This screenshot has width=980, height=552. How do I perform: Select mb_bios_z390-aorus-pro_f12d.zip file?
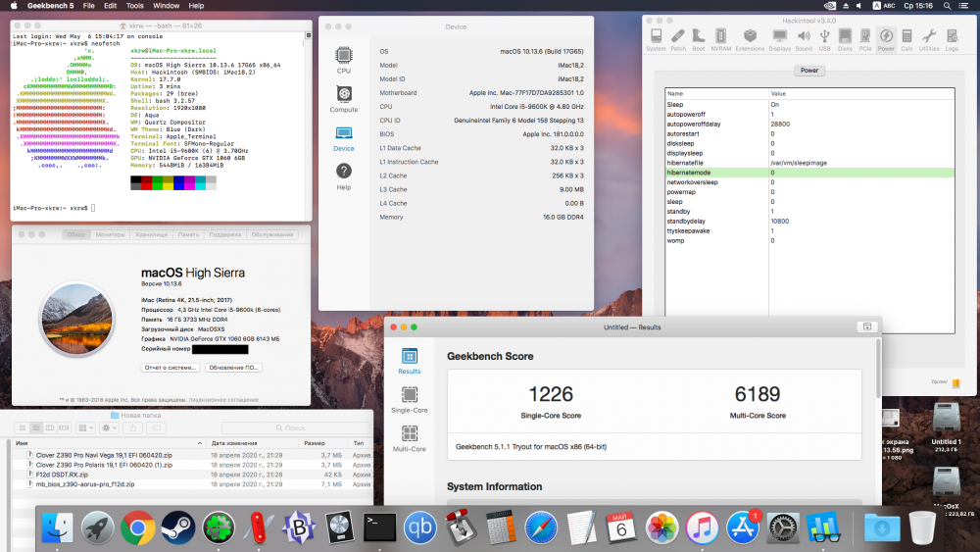pos(85,484)
